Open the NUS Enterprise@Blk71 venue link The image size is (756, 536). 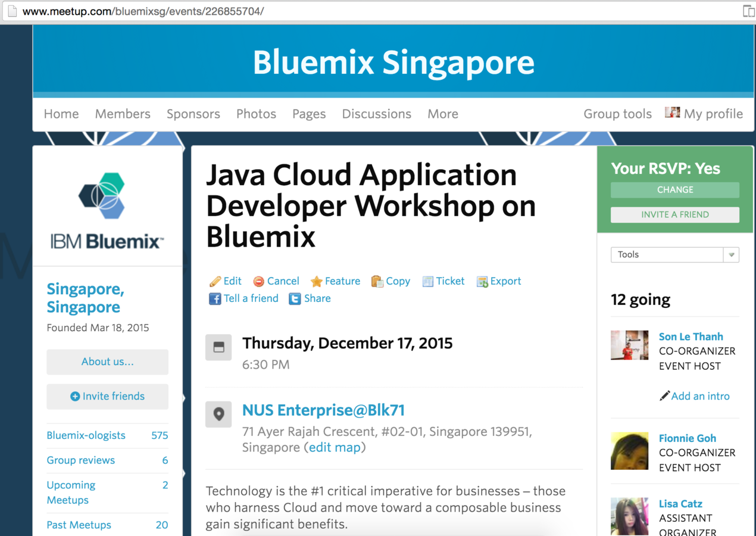pyautogui.click(x=323, y=410)
